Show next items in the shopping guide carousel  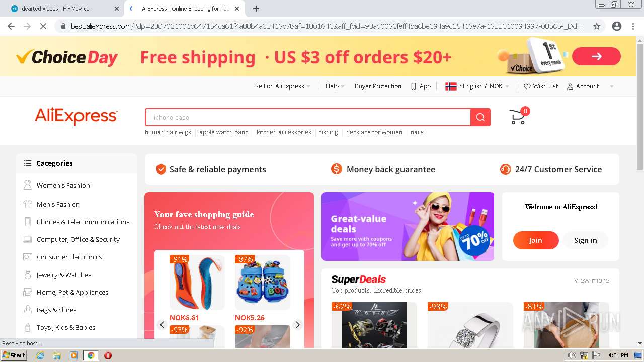click(x=297, y=325)
